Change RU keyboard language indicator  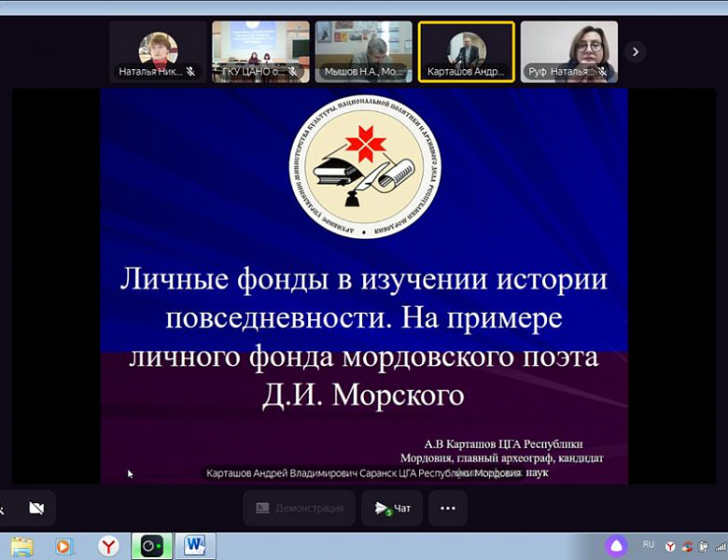(648, 545)
